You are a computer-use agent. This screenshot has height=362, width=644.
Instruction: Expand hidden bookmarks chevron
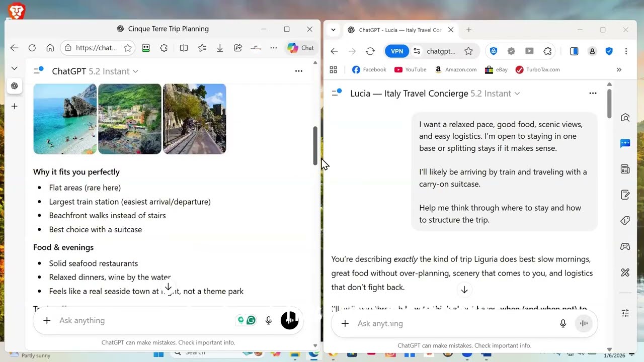tap(619, 70)
